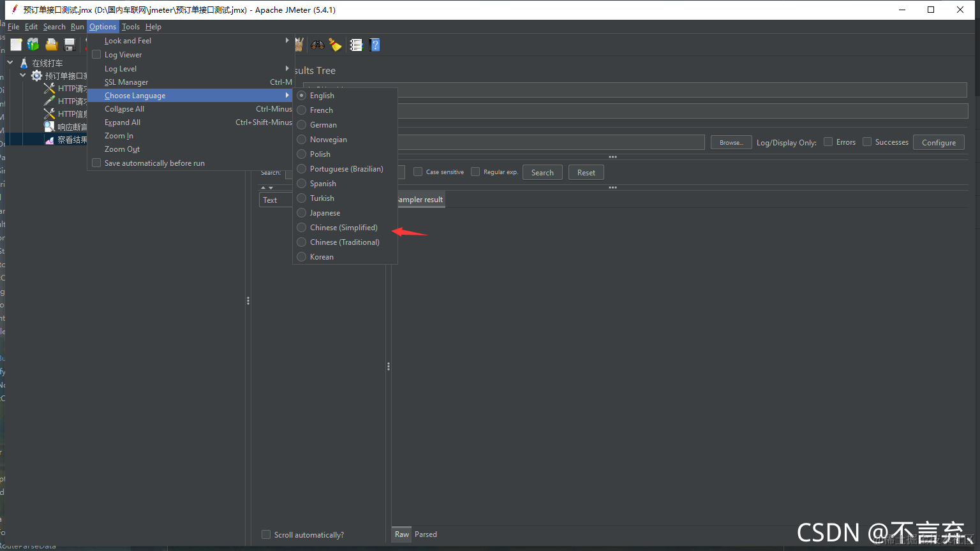Check the Errors checkbox

click(x=828, y=142)
